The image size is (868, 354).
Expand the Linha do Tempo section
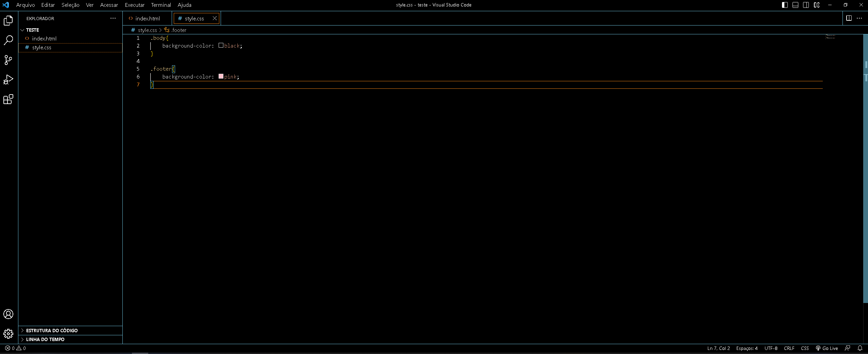pos(70,339)
